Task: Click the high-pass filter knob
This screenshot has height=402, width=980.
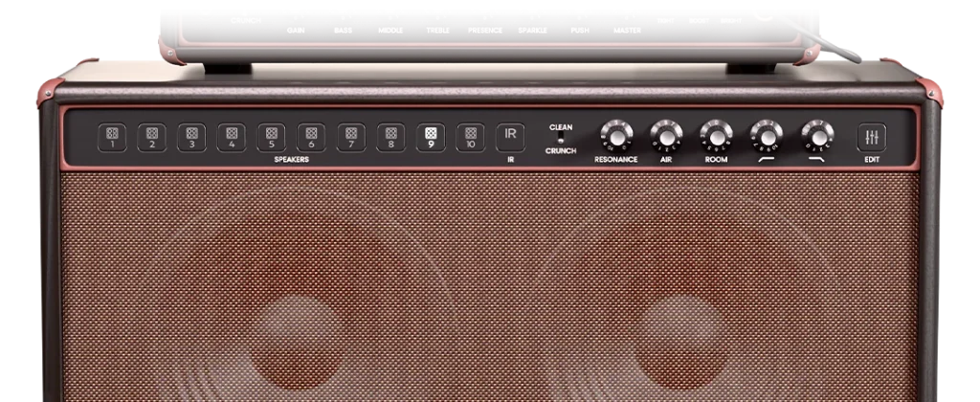Action: [x=767, y=136]
